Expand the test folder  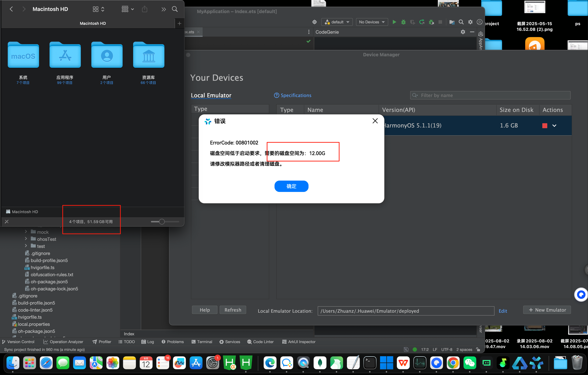coord(26,246)
